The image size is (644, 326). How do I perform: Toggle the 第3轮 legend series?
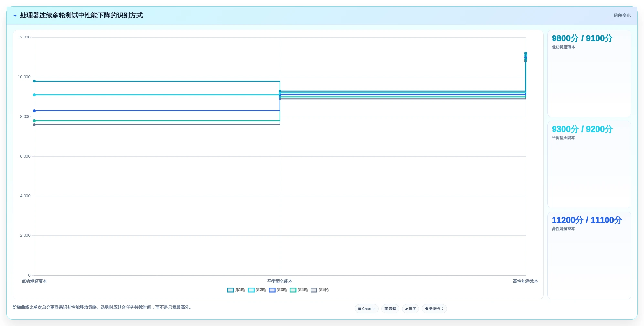point(278,290)
